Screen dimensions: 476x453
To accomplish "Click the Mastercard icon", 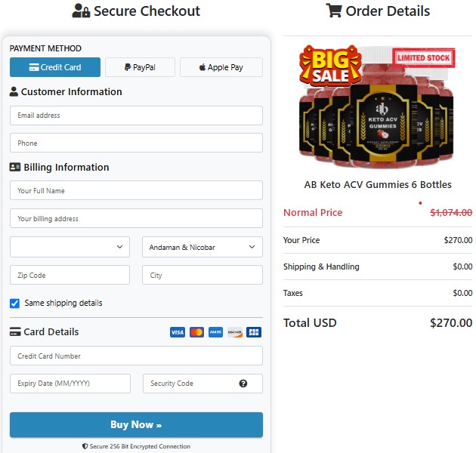I will tap(196, 332).
